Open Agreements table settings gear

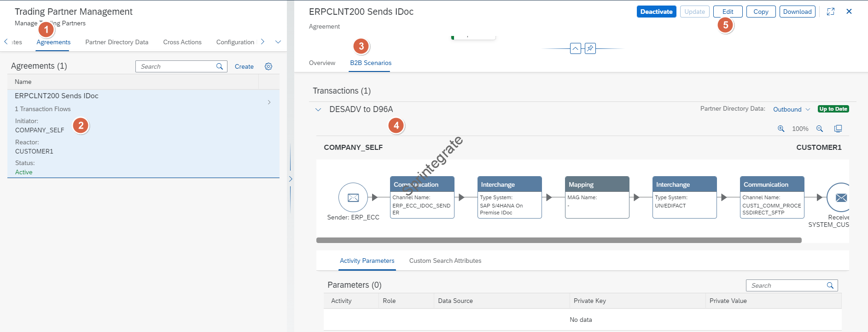click(268, 66)
